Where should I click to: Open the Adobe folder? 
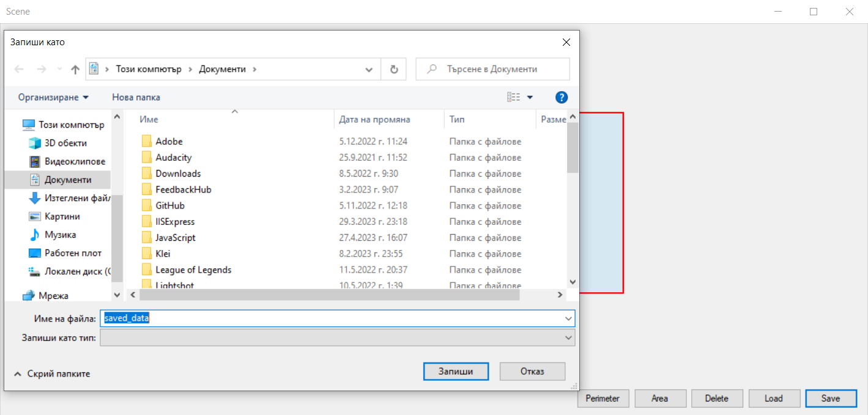click(169, 141)
